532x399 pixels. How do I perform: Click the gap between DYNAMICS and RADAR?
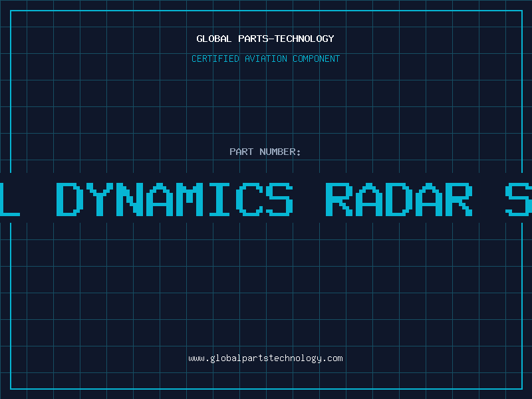309,199
